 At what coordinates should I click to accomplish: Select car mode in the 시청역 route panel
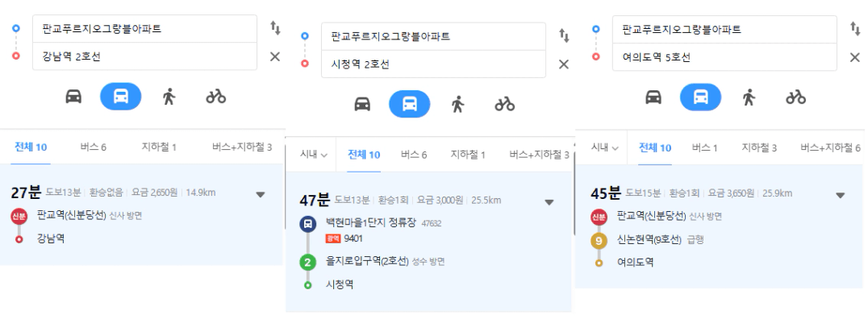click(362, 104)
